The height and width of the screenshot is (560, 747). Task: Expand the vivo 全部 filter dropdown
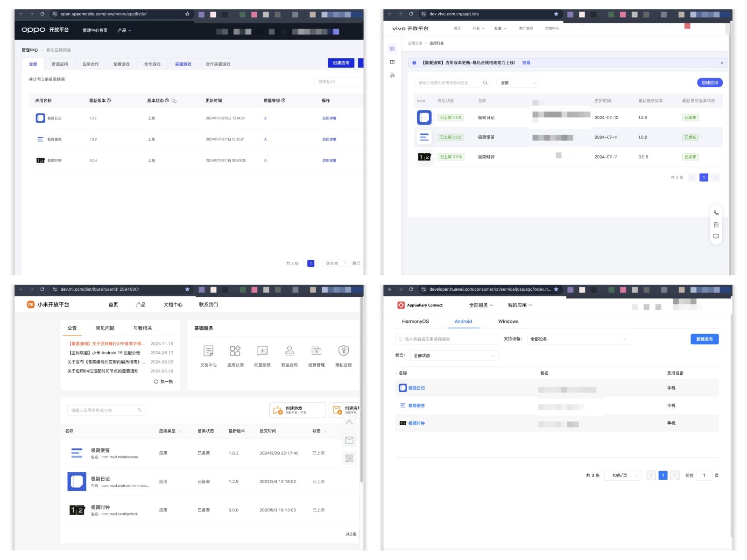point(518,83)
